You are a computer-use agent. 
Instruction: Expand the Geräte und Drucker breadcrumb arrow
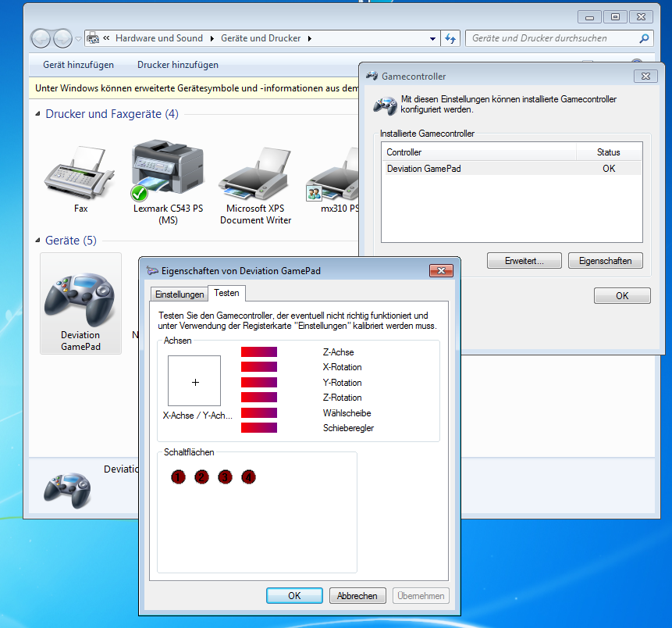(x=309, y=38)
